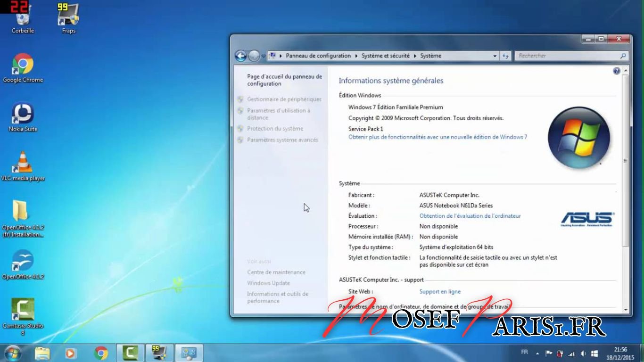This screenshot has width=644, height=362.
Task: Open the volume speaker tray icon
Action: tap(583, 353)
